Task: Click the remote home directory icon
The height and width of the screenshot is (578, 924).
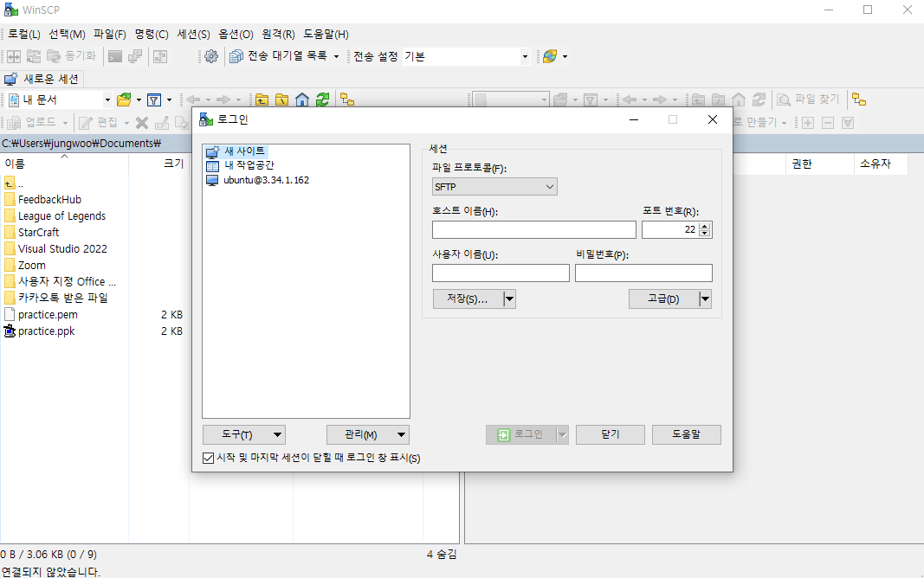Action: 739,100
